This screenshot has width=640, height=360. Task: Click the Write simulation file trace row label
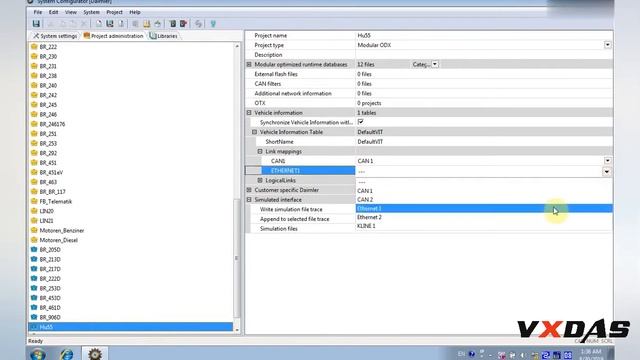click(x=291, y=209)
